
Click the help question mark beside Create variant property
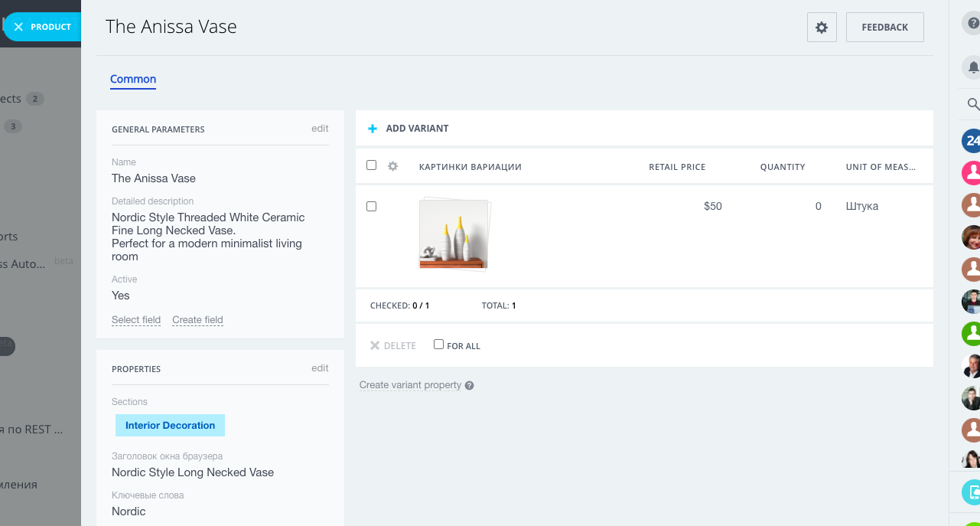click(470, 385)
